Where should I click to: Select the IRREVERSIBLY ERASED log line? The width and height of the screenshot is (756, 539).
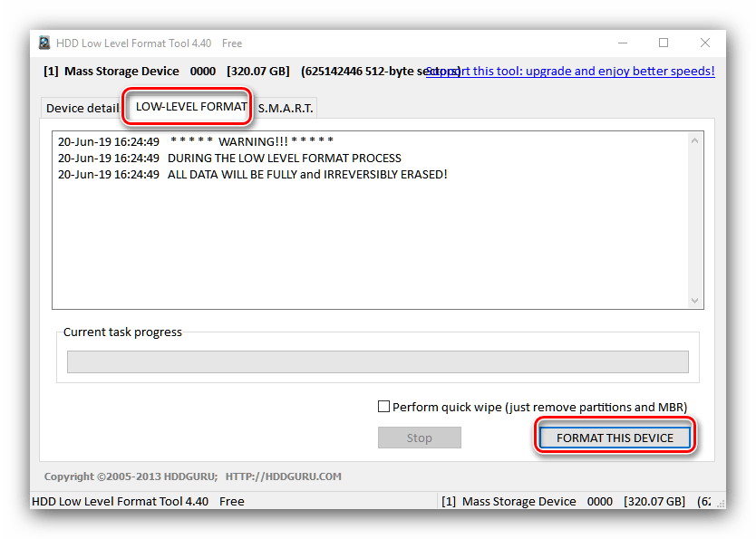[252, 174]
